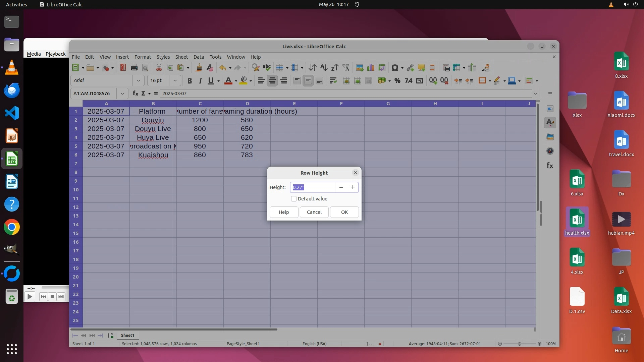The width and height of the screenshot is (644, 362).
Task: Expand the font name dropdown
Action: pos(138,80)
